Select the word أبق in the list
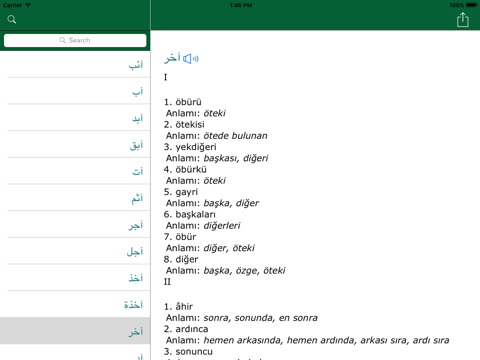 pyautogui.click(x=75, y=144)
